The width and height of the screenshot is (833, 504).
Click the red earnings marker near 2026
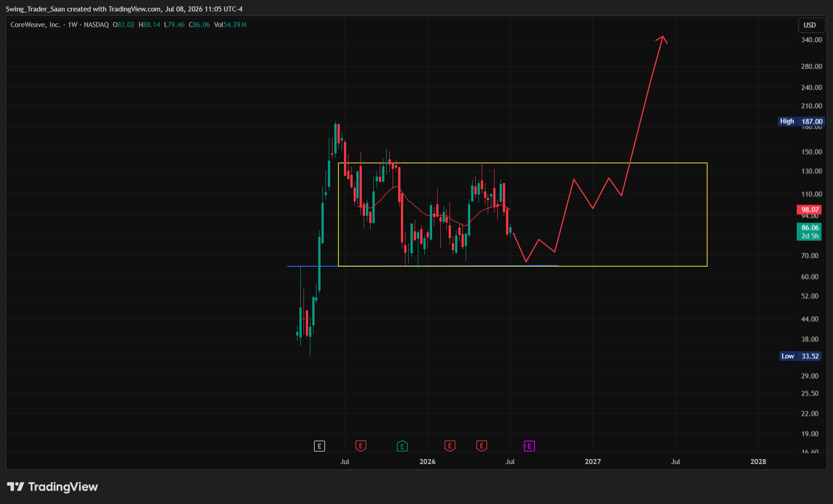[x=450, y=446]
